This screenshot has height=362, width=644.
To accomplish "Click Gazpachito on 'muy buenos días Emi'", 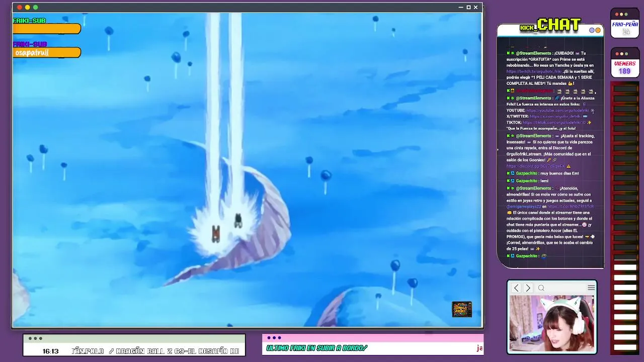I will tap(527, 173).
